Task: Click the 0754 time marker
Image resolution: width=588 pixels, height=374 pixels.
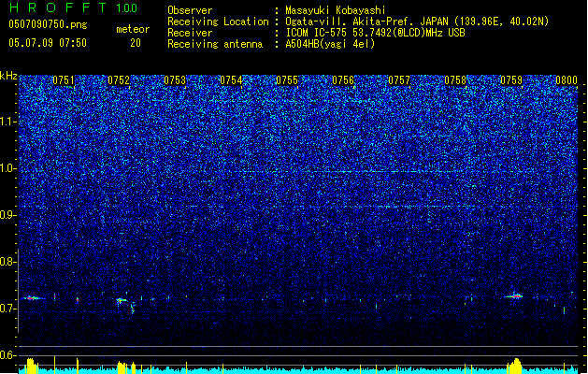Action: [x=231, y=80]
